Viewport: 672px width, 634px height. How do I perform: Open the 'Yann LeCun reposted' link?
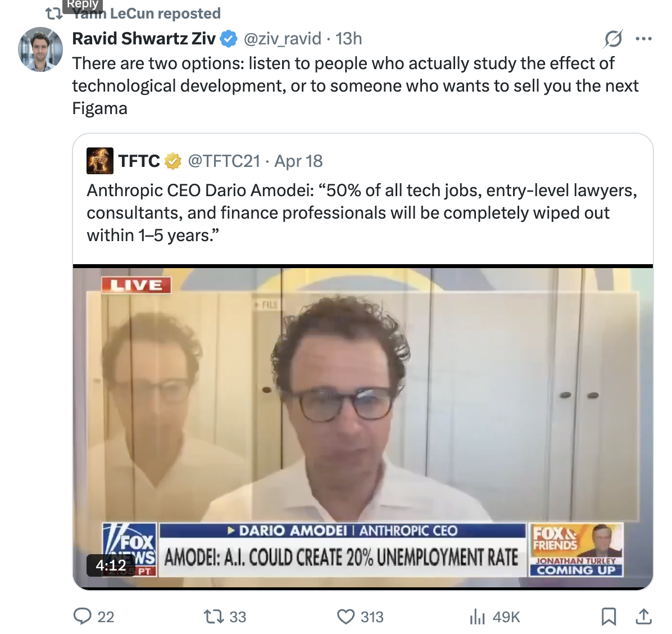click(x=146, y=13)
